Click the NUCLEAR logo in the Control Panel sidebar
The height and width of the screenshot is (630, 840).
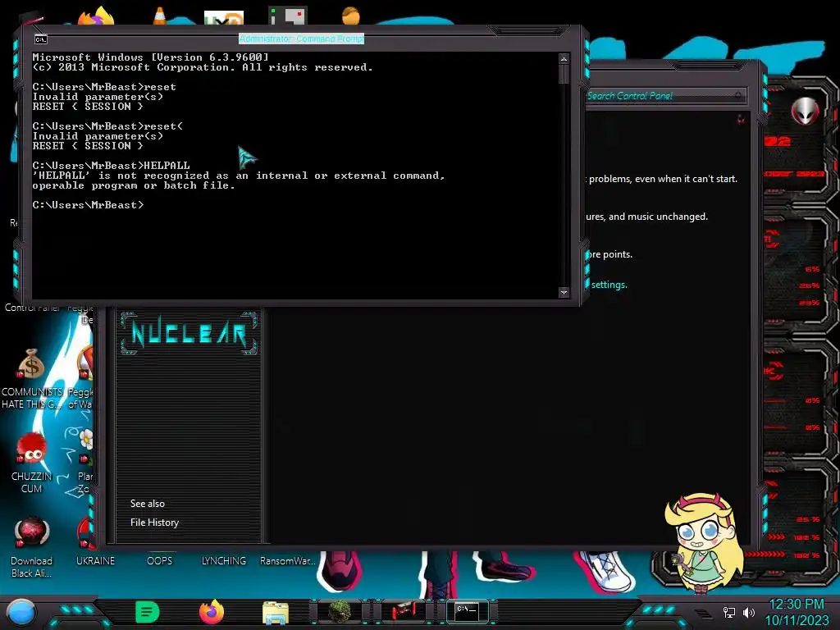(189, 333)
